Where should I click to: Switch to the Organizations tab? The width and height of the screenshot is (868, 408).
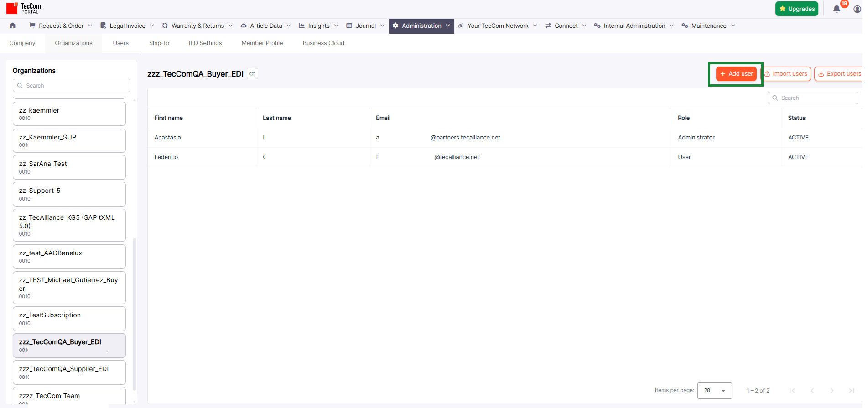73,43
